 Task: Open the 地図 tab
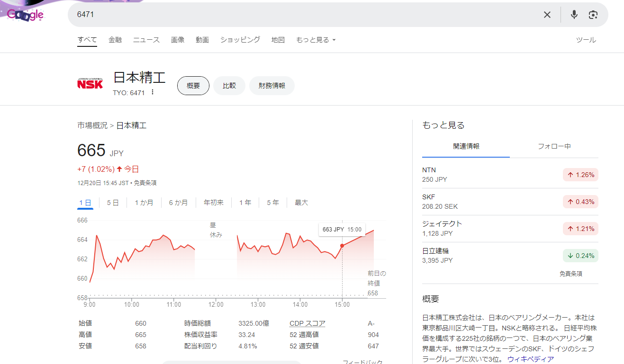278,40
